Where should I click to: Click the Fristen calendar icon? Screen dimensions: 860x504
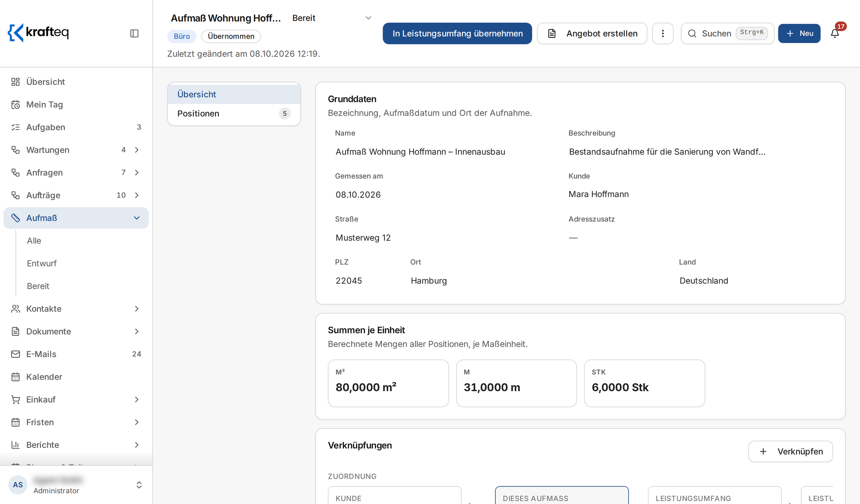[x=15, y=422]
